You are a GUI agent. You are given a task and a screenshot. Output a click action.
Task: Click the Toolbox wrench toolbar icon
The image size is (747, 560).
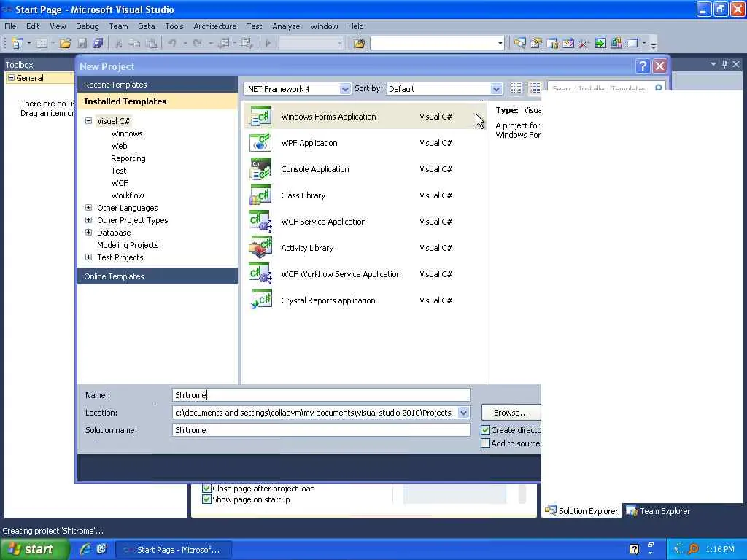(x=584, y=43)
